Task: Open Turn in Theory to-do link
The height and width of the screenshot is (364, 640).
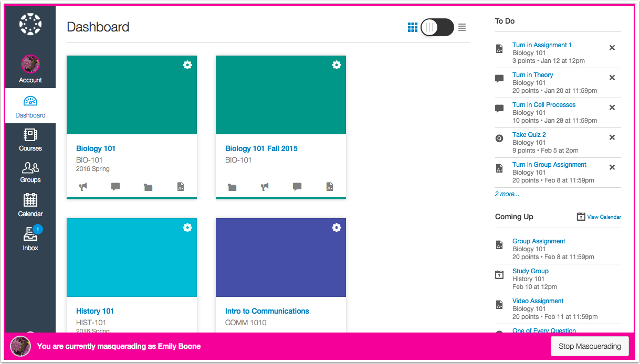Action: (533, 75)
